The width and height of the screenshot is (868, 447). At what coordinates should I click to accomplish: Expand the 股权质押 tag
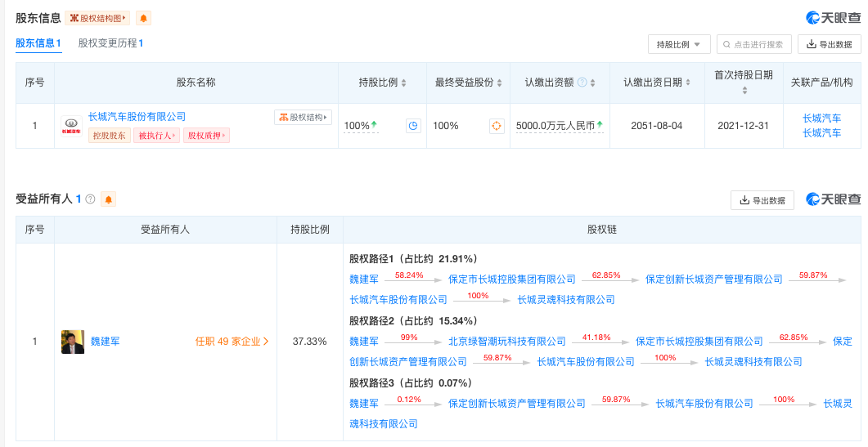point(206,136)
